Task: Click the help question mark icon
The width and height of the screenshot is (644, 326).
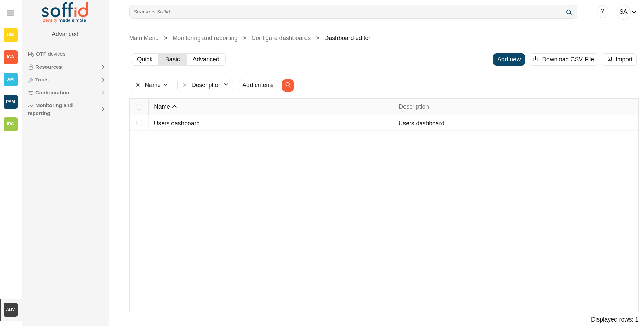Action: (602, 12)
